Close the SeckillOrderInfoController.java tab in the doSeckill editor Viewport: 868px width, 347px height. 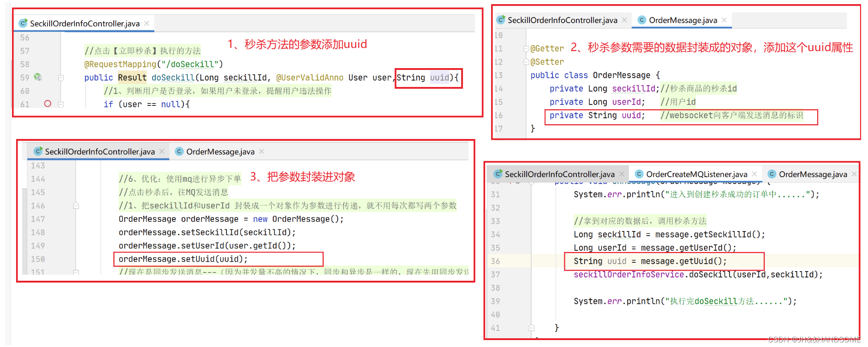[147, 23]
